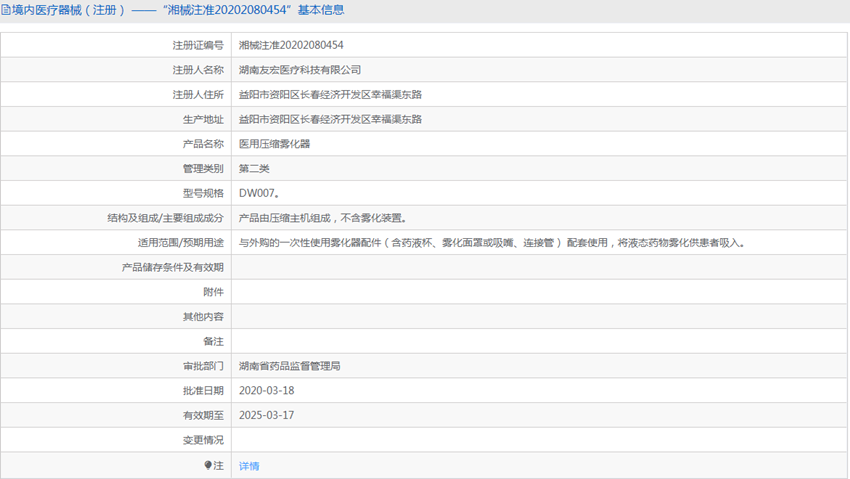Click the 生产地址 address value

click(x=330, y=119)
